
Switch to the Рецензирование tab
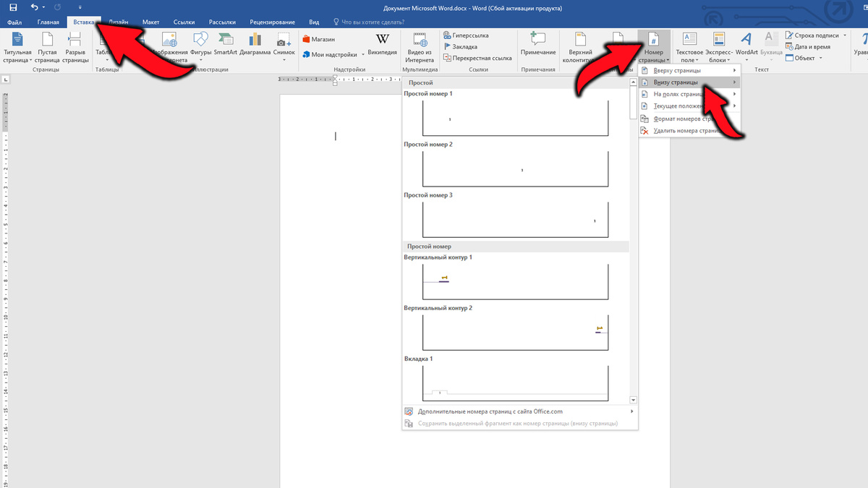coord(273,22)
